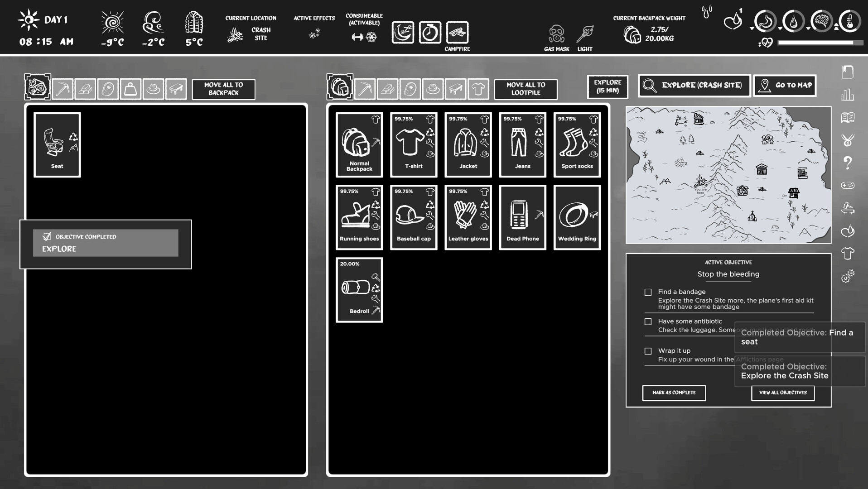Select the pickaxe tools filter above the backpack

63,89
